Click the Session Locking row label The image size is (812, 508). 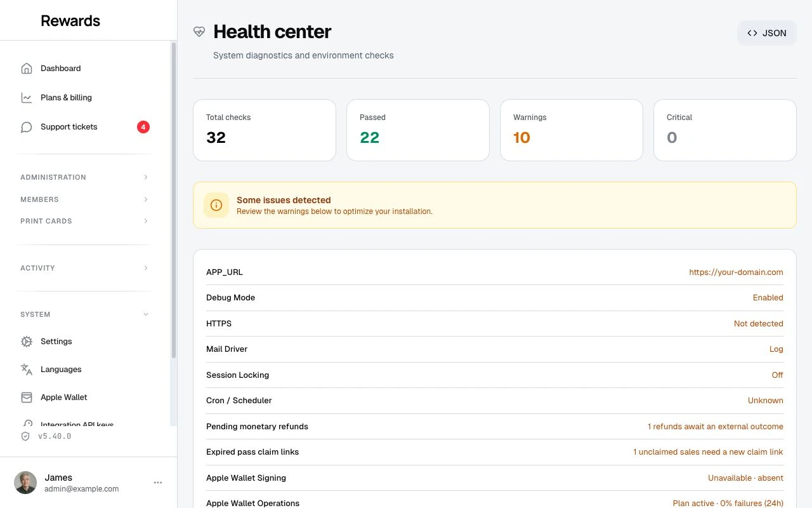pos(237,375)
